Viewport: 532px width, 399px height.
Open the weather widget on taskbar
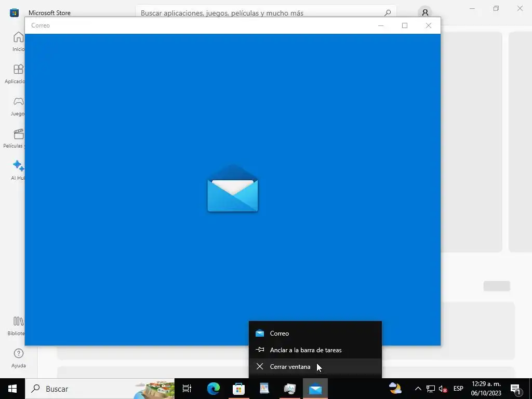(395, 388)
